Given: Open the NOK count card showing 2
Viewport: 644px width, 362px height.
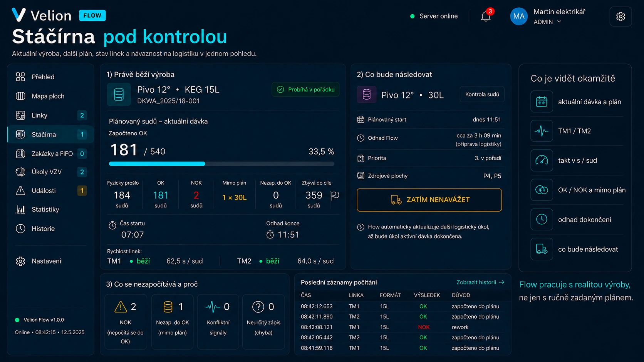Looking at the screenshot, I should (x=126, y=322).
